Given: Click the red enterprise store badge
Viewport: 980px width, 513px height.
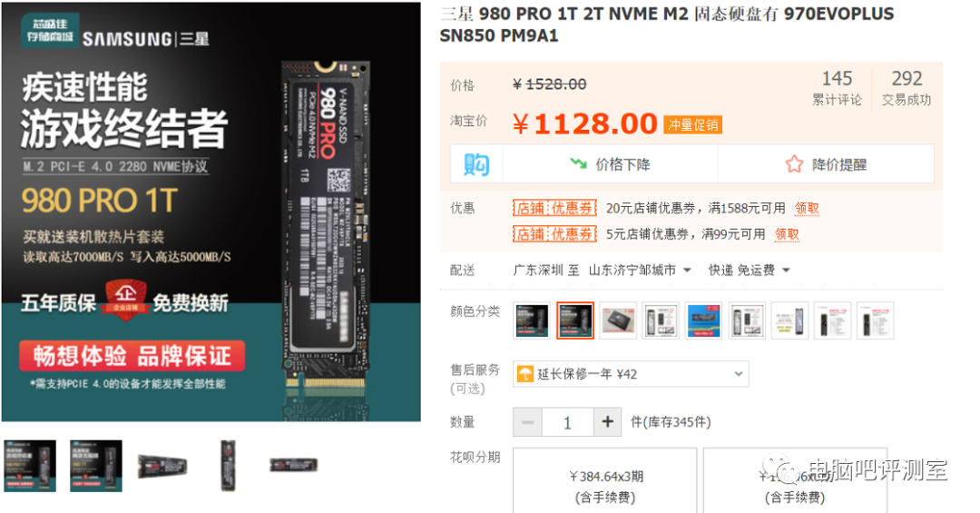Looking at the screenshot, I should coord(125,299).
